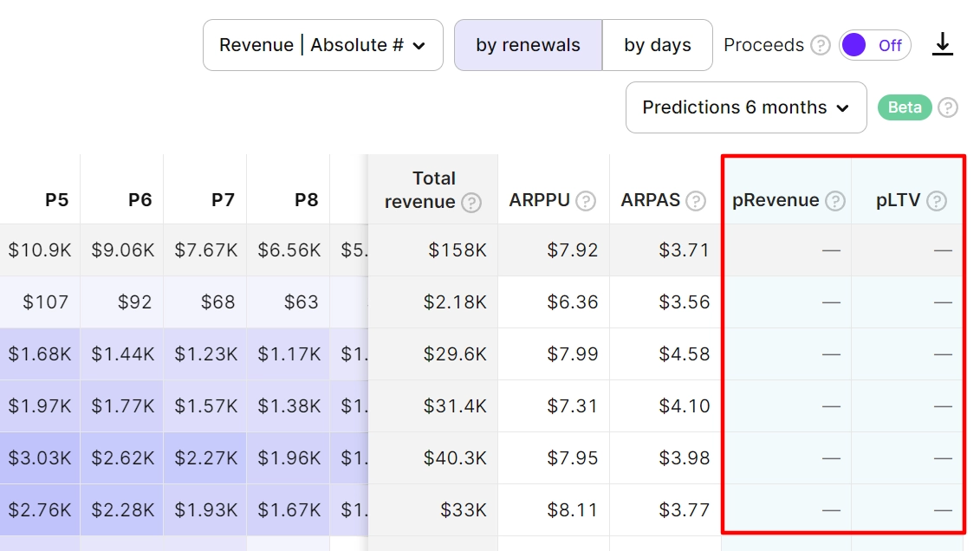
Task: Expand the Revenue | Absolute # dropdown
Action: [x=323, y=45]
